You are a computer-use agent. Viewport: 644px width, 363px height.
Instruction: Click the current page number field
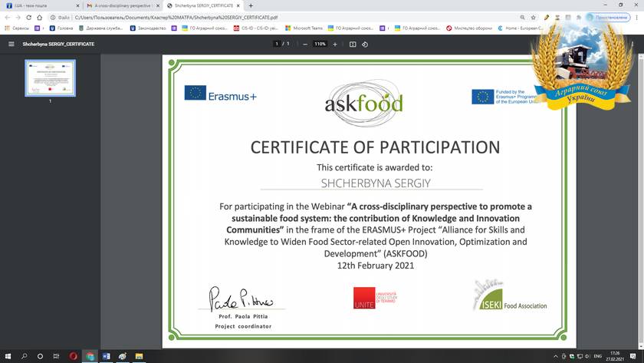point(277,44)
